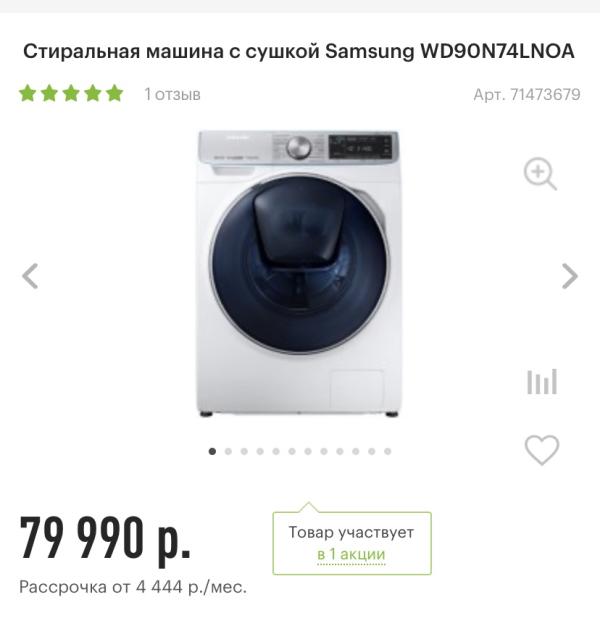The height and width of the screenshot is (633, 600).
Task: Click the Рассрочка от 4 444 р./мес. text
Action: [133, 587]
